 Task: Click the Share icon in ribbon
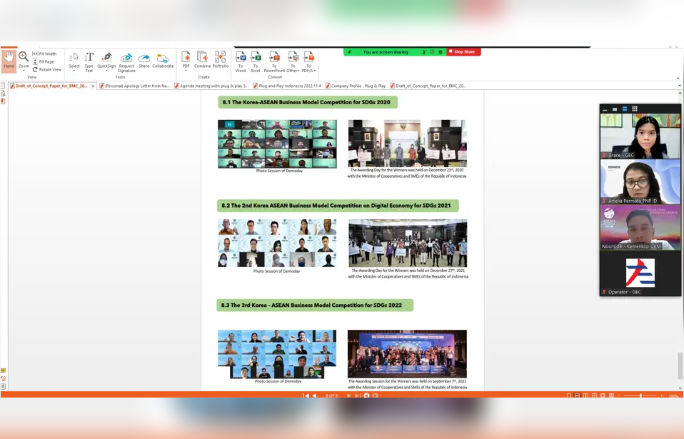[x=145, y=61]
